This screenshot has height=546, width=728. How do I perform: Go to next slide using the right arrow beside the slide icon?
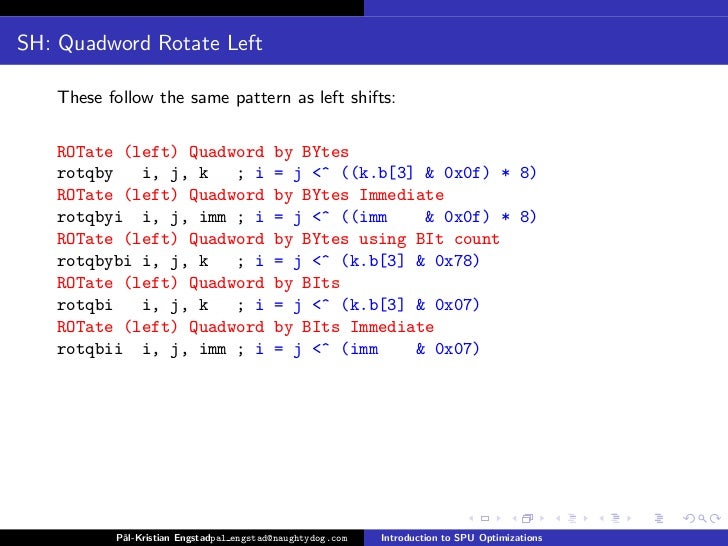coord(499,518)
